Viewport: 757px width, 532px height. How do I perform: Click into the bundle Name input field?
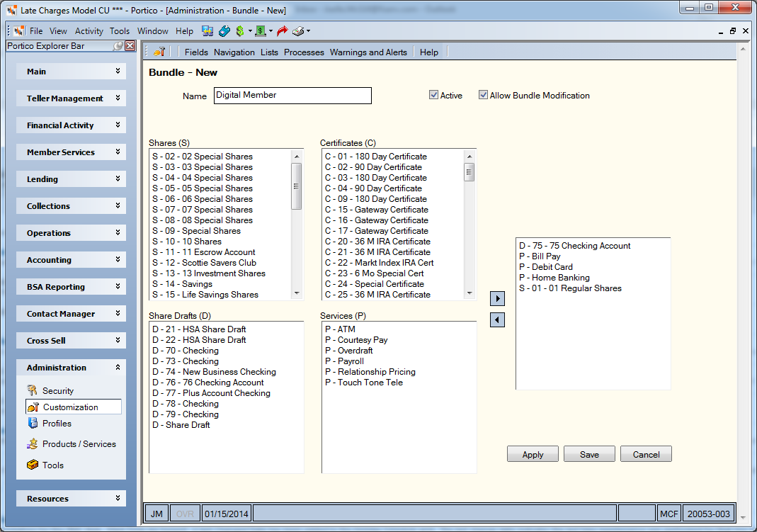[x=292, y=96]
